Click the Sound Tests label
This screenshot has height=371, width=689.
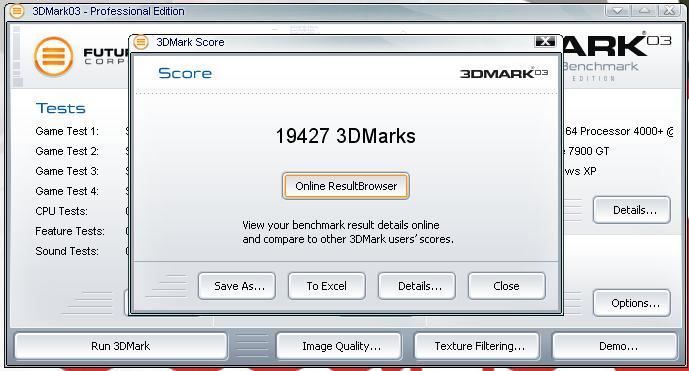coord(67,251)
